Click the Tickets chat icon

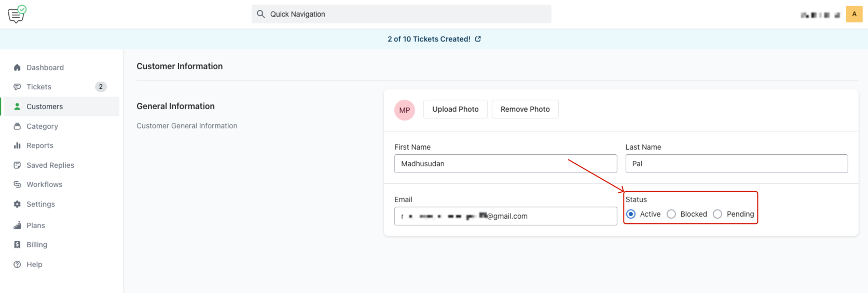coord(17,87)
